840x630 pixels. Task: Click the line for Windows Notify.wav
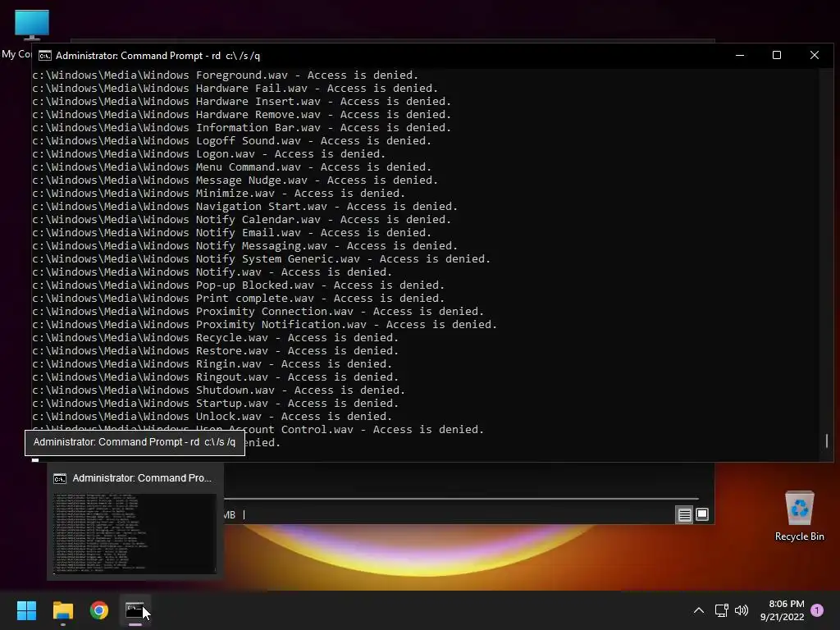212,272
